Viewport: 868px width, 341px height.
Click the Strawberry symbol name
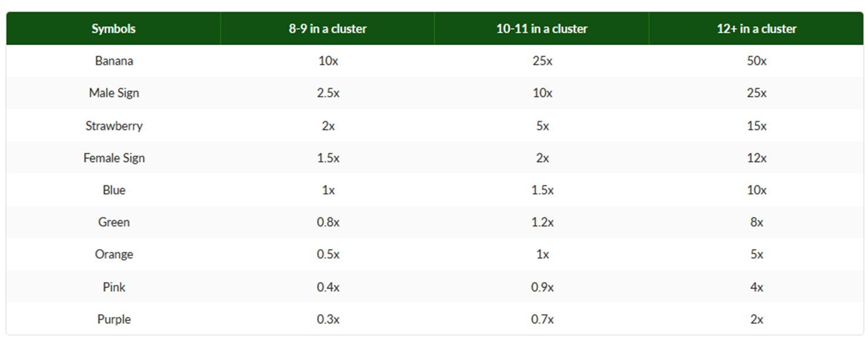click(114, 126)
